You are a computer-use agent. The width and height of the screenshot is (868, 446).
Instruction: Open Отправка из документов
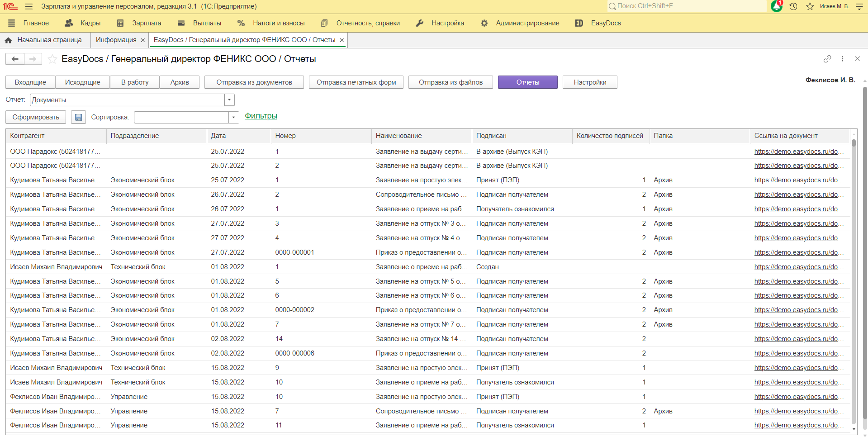(254, 82)
